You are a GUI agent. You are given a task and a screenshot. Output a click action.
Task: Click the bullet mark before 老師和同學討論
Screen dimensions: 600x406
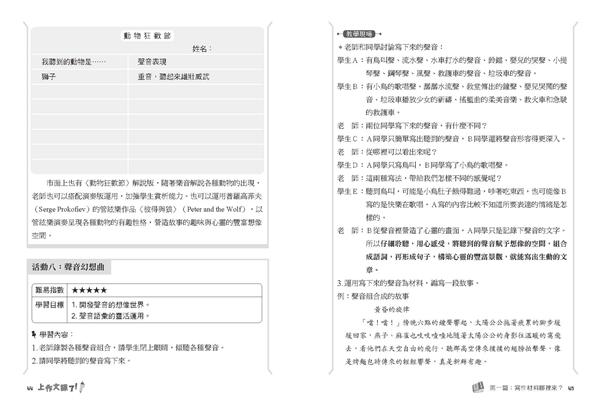[340, 47]
